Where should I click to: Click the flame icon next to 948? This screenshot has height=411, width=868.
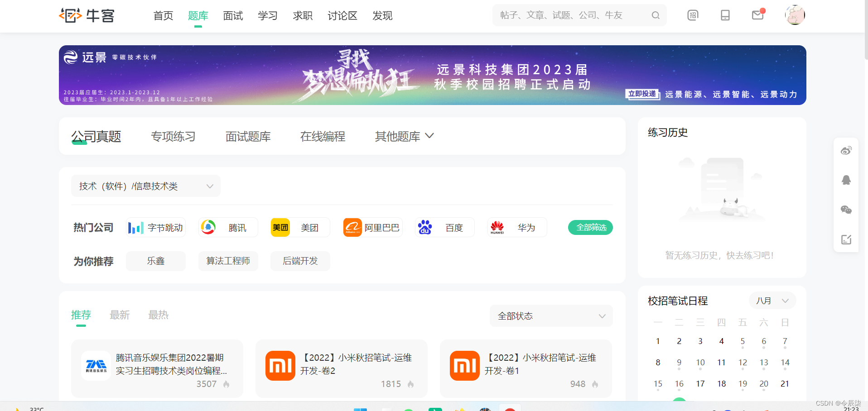[595, 384]
